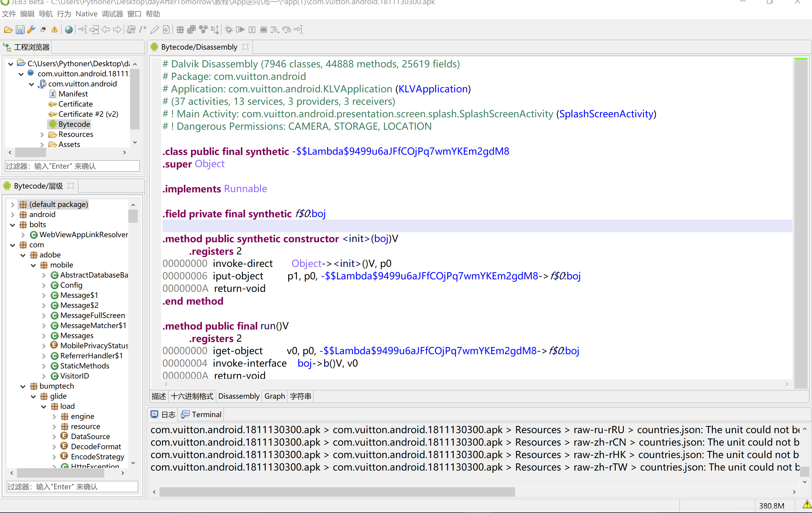Click the debugger stop square icon

point(264,30)
